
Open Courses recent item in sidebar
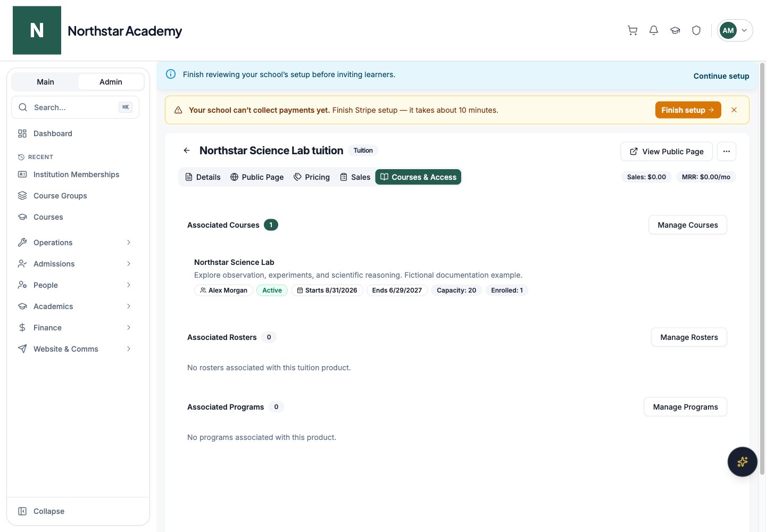[48, 217]
